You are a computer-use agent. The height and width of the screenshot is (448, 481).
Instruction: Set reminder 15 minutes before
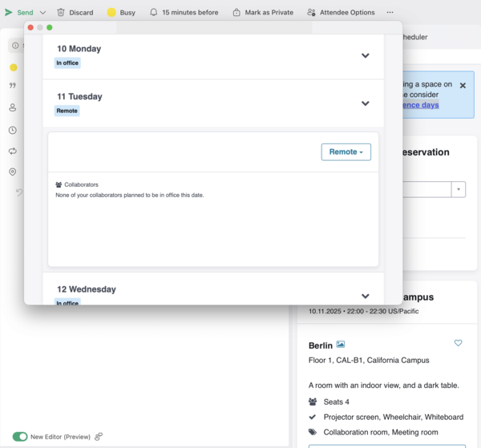tap(184, 13)
